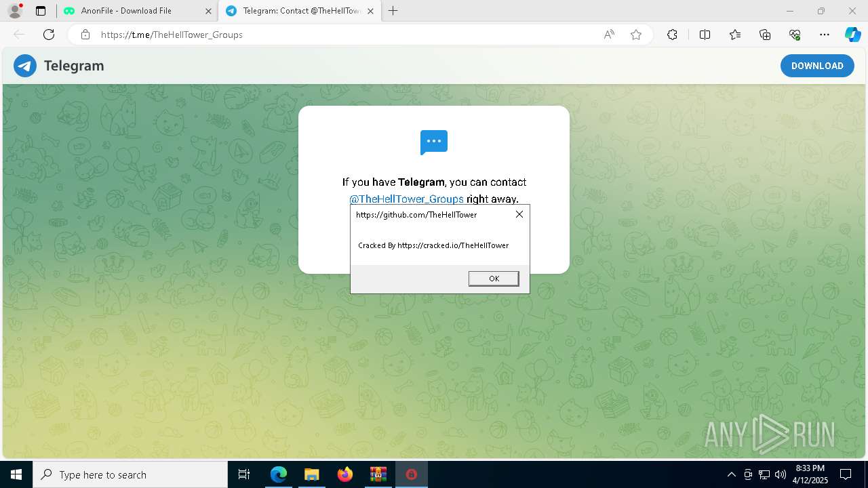
Task: Click the network status tray icon
Action: (x=764, y=474)
